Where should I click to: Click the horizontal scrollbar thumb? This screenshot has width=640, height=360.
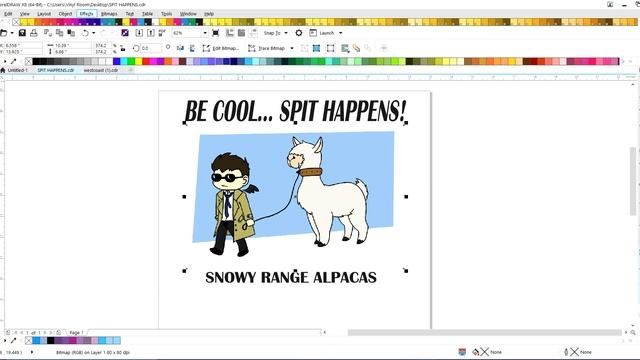pos(484,333)
